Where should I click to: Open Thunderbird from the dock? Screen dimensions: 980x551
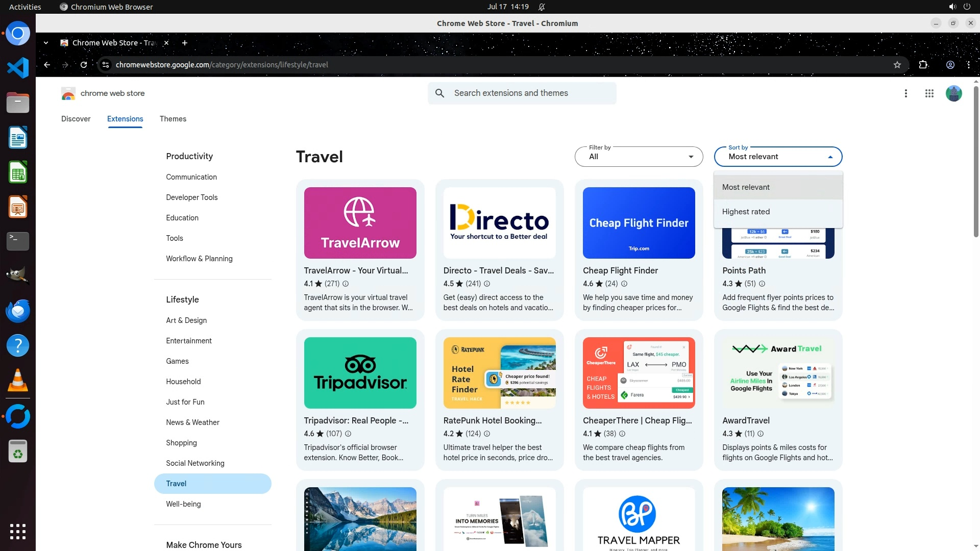pyautogui.click(x=18, y=311)
